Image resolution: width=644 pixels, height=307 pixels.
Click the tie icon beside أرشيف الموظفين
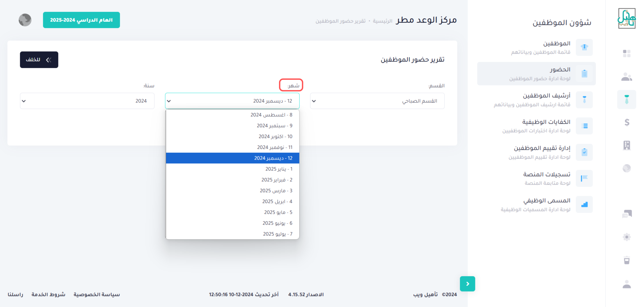[584, 100]
